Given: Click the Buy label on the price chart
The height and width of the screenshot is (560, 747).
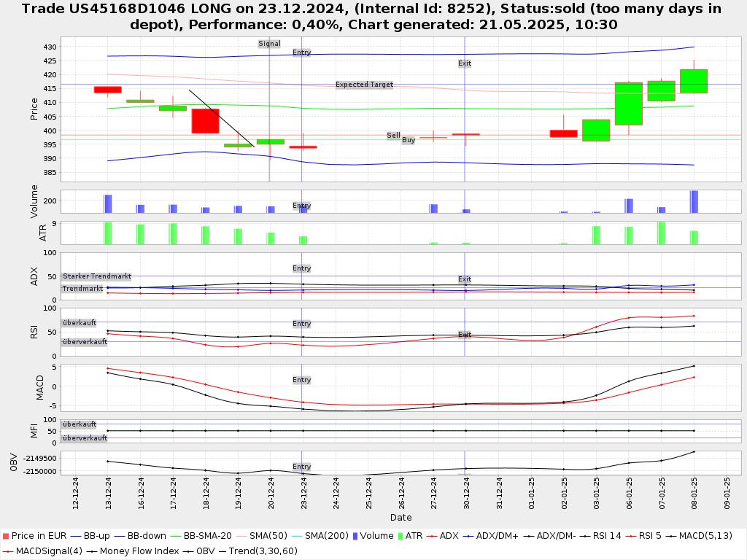Looking at the screenshot, I should click(409, 139).
